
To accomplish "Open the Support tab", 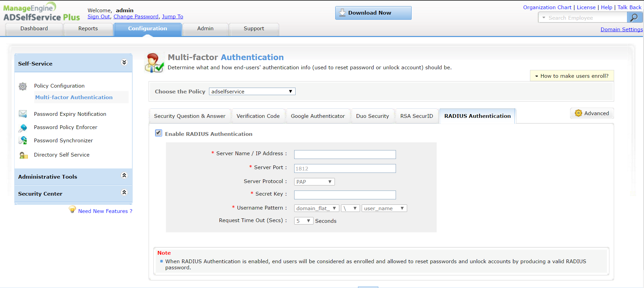I will click(254, 29).
